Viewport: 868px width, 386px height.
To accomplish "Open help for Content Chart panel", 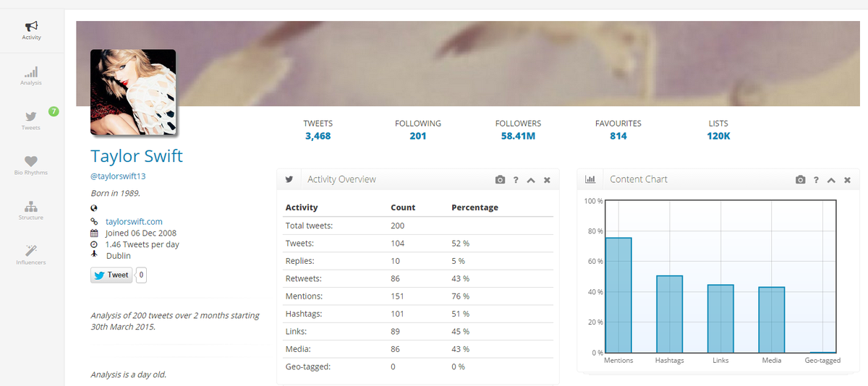I will tap(816, 180).
